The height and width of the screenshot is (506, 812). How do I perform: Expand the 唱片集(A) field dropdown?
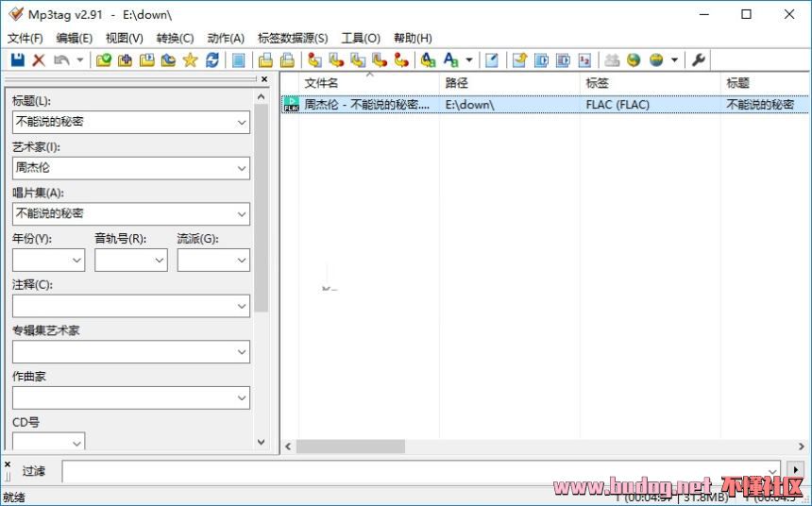(x=242, y=214)
